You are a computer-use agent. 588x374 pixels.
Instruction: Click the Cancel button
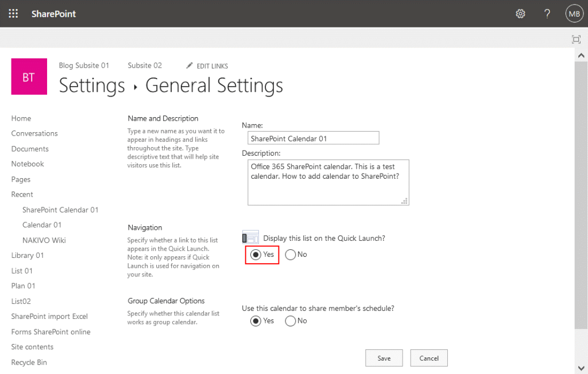click(x=428, y=357)
